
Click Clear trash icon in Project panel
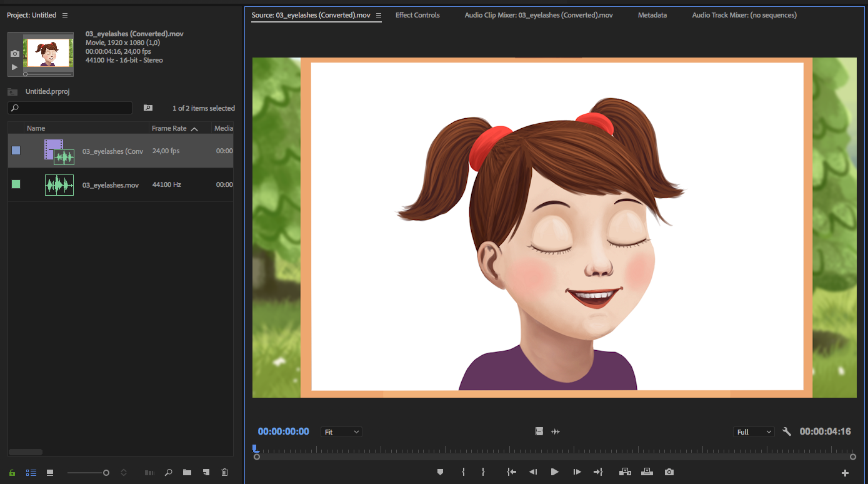pos(225,473)
